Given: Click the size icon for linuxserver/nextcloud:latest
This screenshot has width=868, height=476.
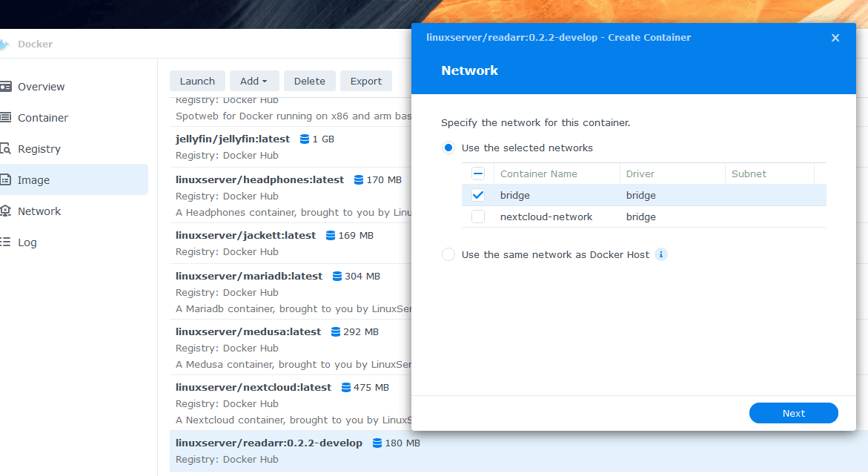Looking at the screenshot, I should pos(346,388).
